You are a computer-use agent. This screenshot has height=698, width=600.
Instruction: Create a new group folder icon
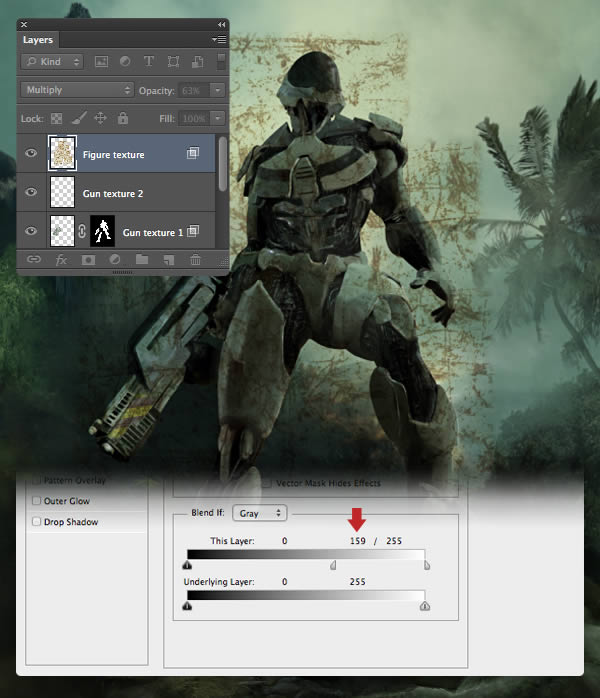pyautogui.click(x=142, y=259)
